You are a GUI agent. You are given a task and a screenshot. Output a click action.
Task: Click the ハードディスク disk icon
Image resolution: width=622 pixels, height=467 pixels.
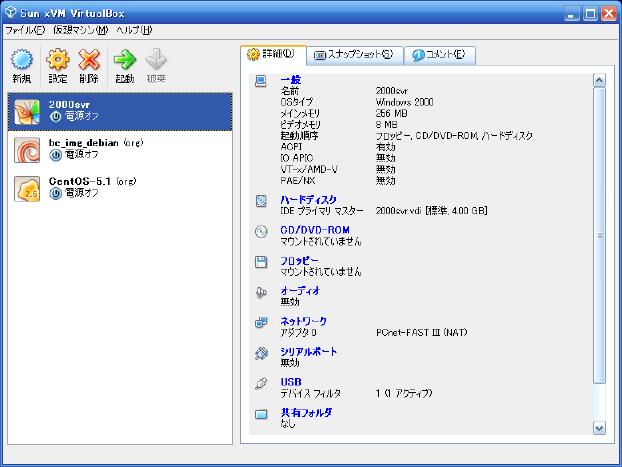pos(261,201)
